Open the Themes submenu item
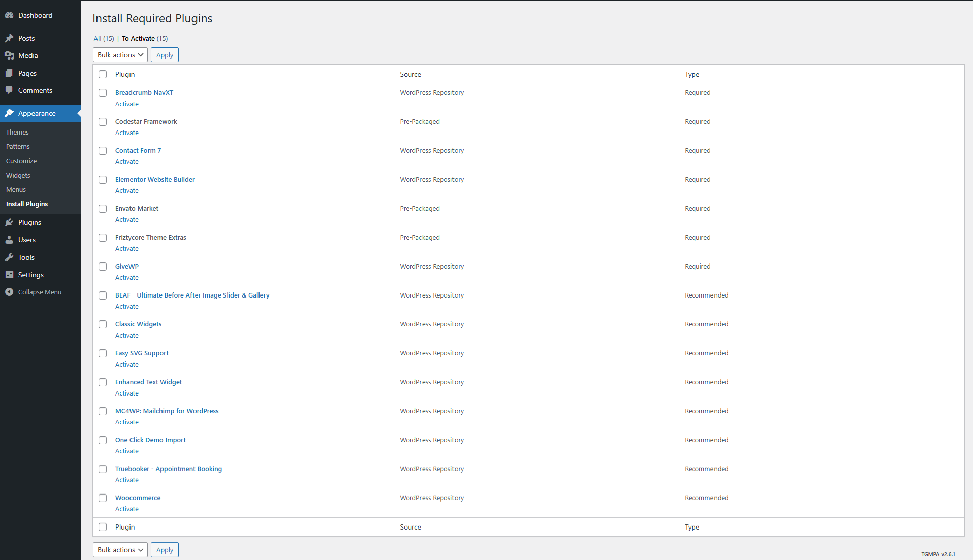 point(17,132)
